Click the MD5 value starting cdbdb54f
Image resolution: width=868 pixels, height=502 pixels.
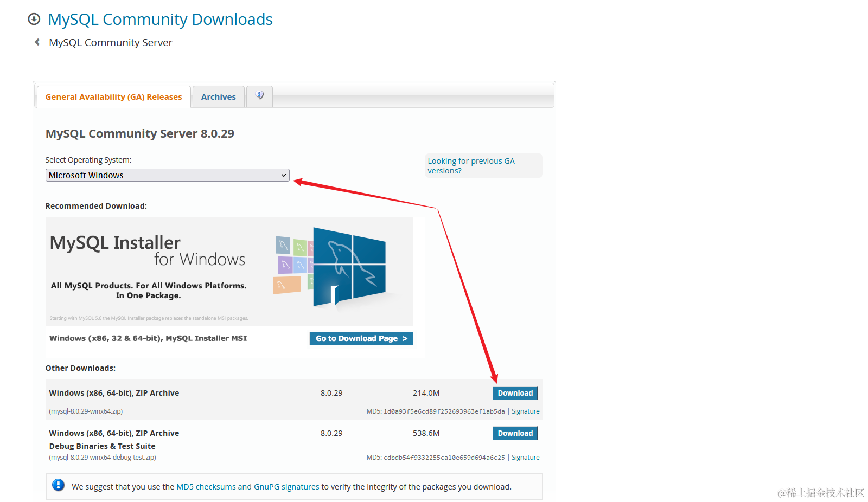point(444,458)
